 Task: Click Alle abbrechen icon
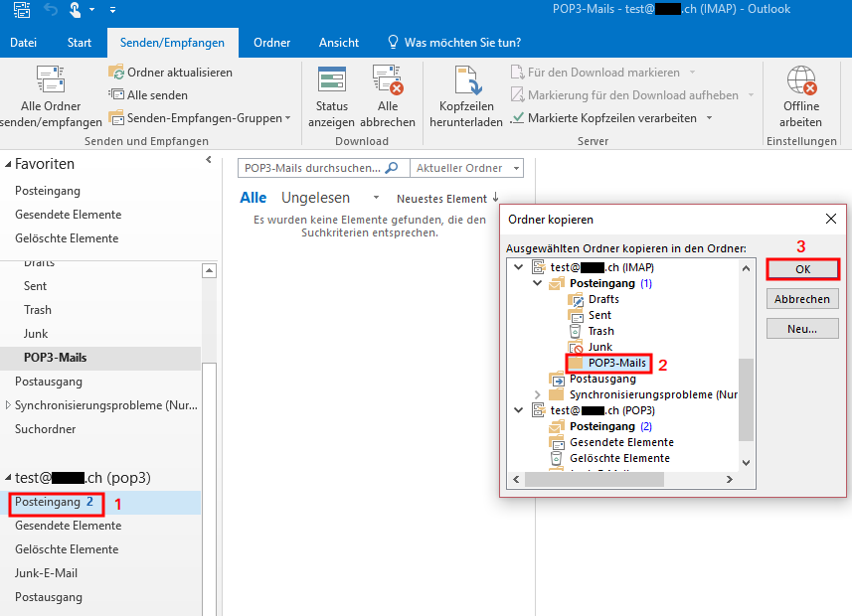click(388, 78)
